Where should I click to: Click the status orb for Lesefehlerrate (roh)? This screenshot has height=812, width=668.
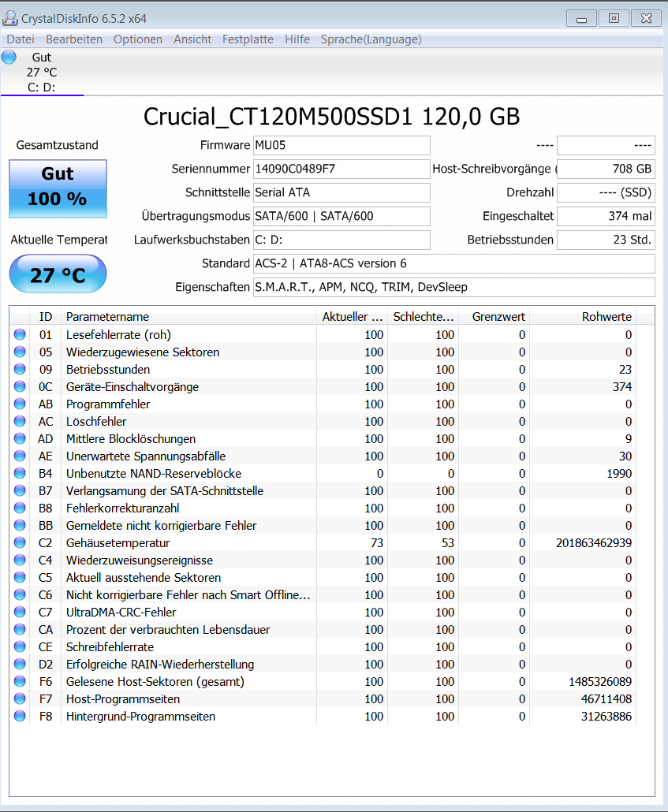(x=20, y=334)
